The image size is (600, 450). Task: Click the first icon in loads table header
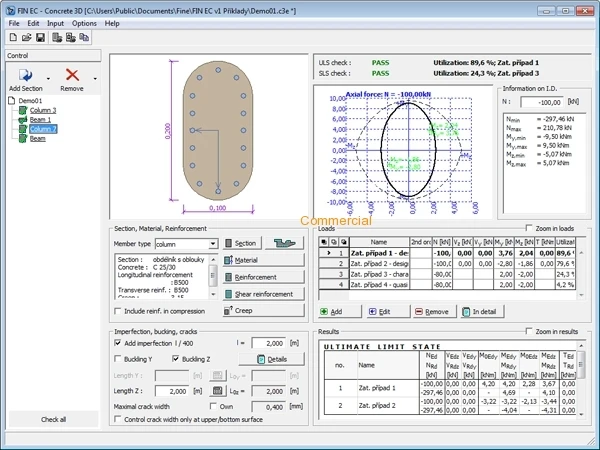click(324, 242)
